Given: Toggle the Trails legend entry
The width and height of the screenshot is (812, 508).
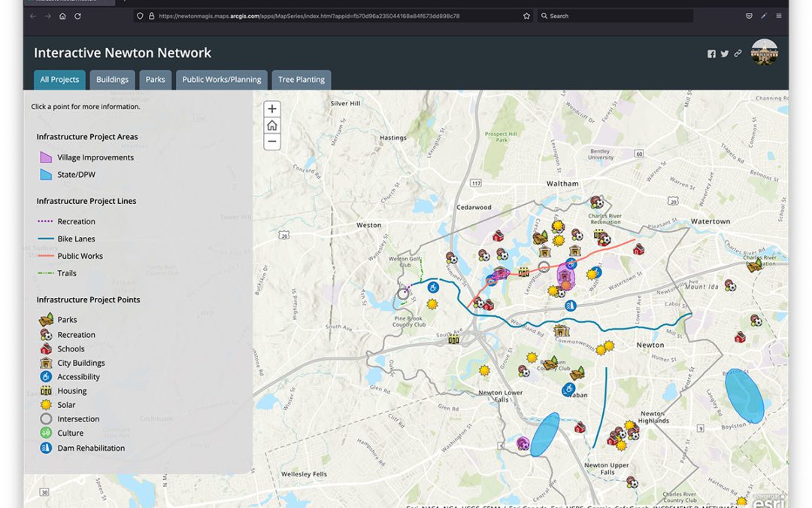Looking at the screenshot, I should [66, 273].
